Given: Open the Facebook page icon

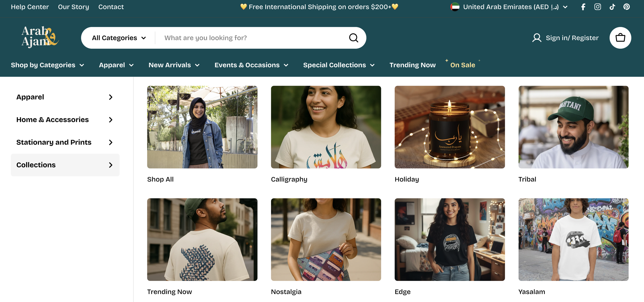Looking at the screenshot, I should pyautogui.click(x=583, y=7).
